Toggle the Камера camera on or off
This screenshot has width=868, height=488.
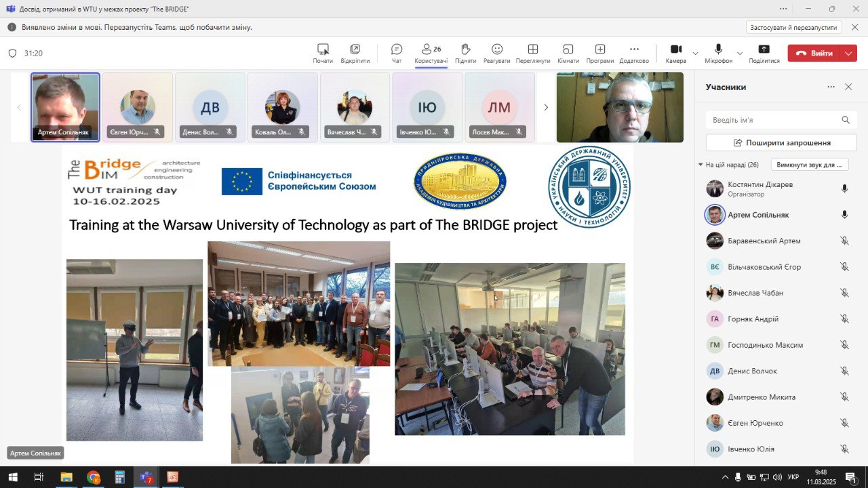pos(676,54)
